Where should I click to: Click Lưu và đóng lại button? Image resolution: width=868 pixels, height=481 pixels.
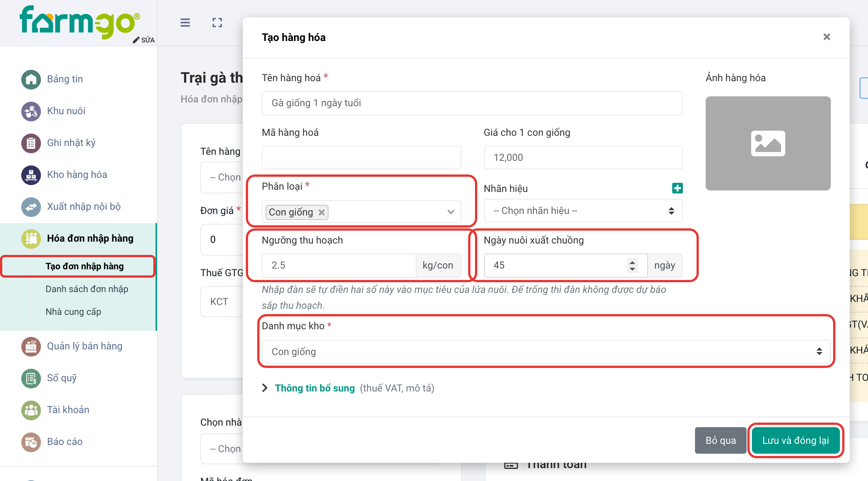click(796, 440)
